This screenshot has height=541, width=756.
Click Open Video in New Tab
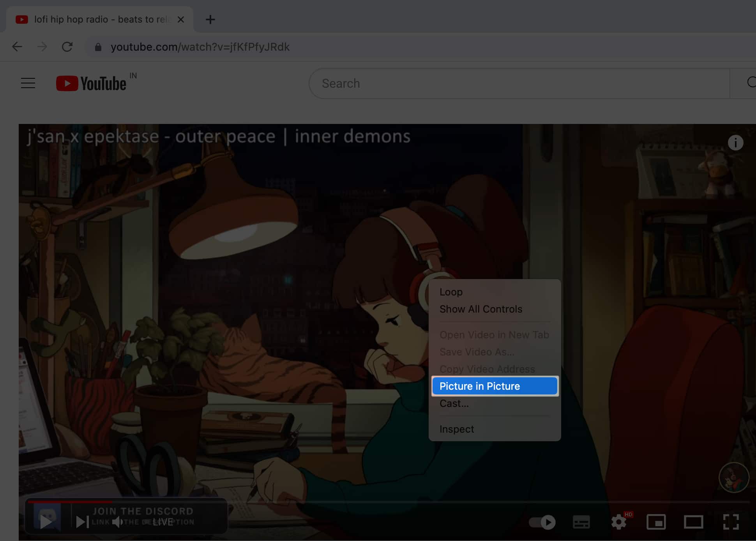coord(495,335)
